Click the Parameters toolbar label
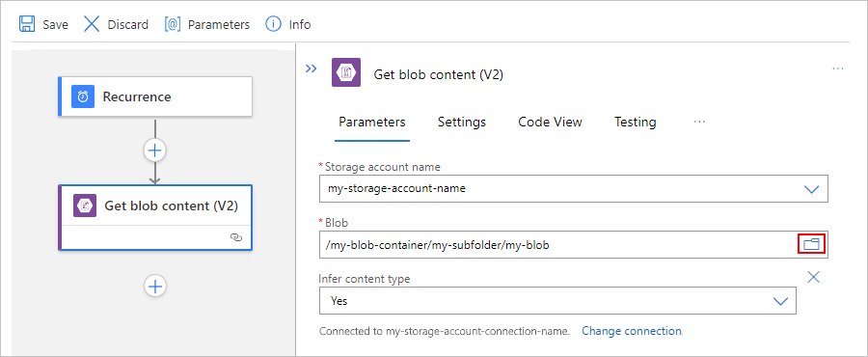 219,25
